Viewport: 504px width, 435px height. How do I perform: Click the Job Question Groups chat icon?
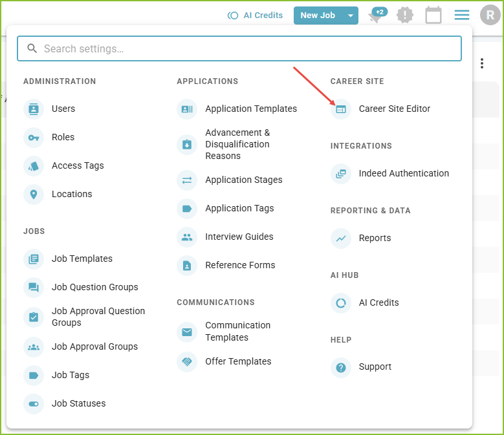pyautogui.click(x=34, y=288)
